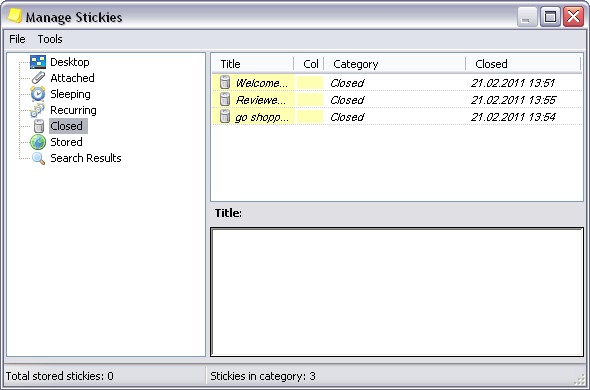Click the empty sticky content preview box
Screen dimensions: 590x390
tap(397, 292)
